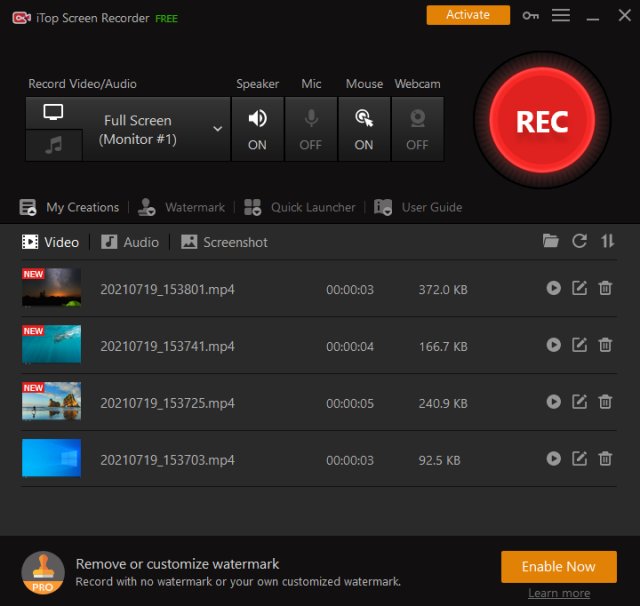Close the iTop Screen Recorder window

pyautogui.click(x=624, y=16)
